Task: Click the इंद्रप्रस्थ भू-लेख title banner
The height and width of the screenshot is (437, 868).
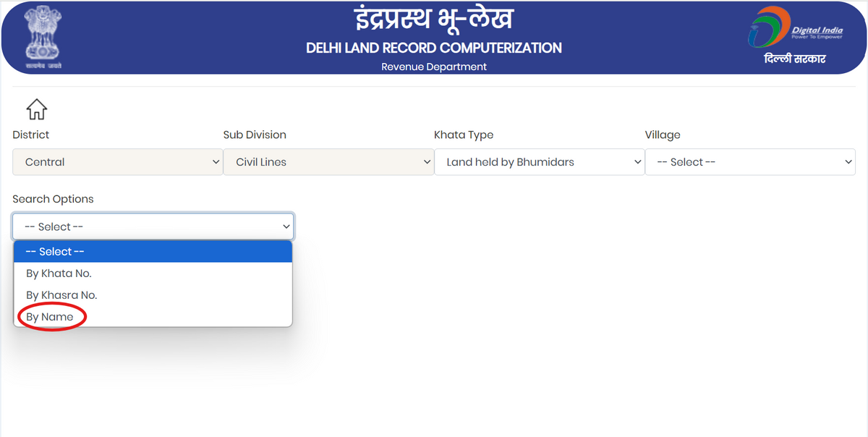Action: click(x=434, y=20)
